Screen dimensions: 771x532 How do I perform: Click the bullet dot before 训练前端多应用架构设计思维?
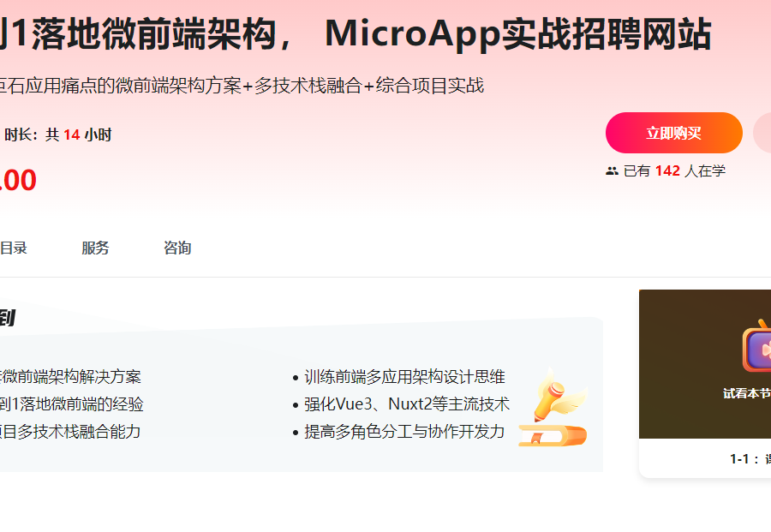pyautogui.click(x=295, y=376)
